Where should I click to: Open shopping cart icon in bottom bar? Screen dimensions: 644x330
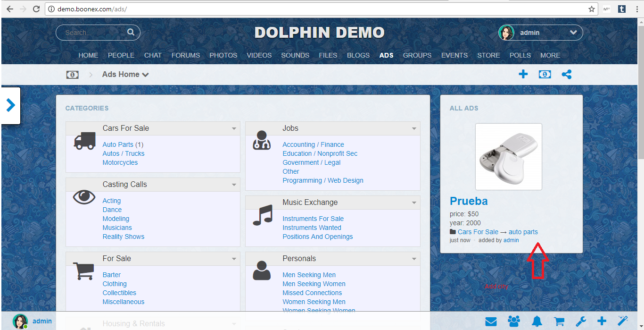559,322
